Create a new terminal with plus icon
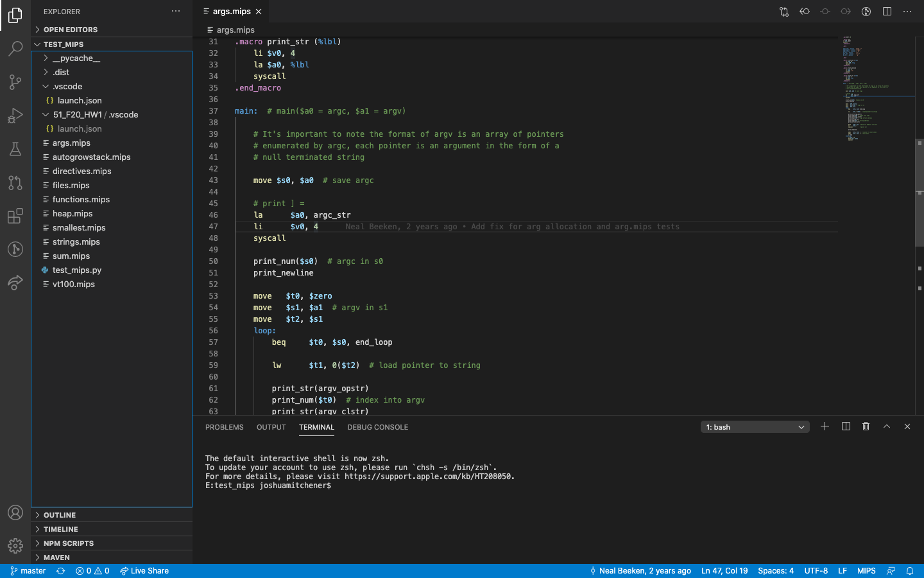This screenshot has height=578, width=924. pyautogui.click(x=825, y=426)
